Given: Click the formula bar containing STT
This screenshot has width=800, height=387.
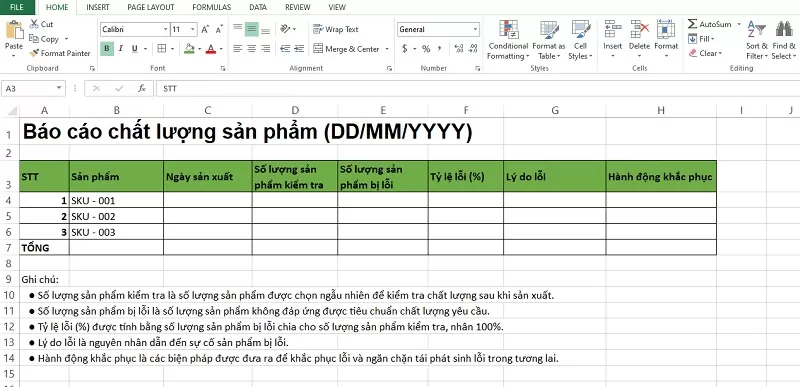Looking at the screenshot, I should (x=478, y=88).
